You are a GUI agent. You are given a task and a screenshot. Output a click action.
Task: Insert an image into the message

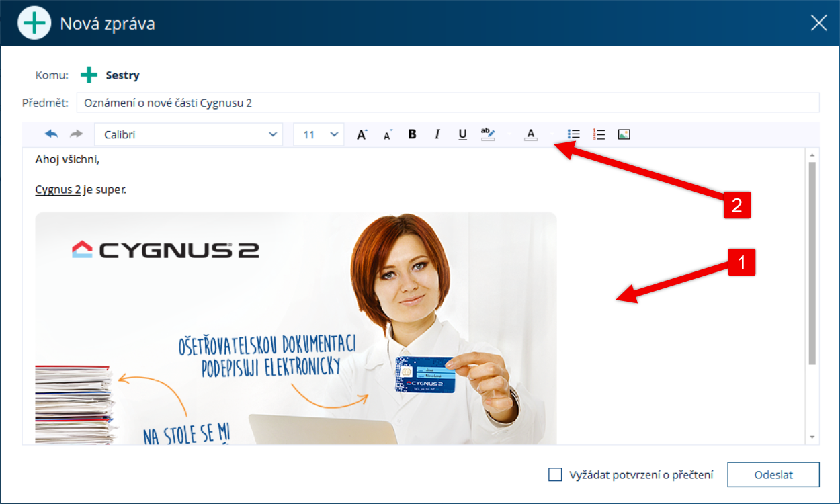tap(624, 134)
